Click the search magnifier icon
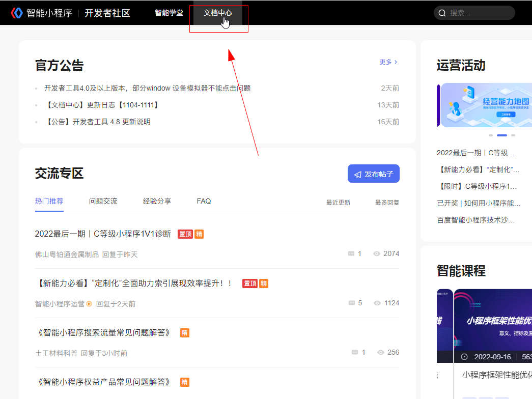Image resolution: width=532 pixels, height=399 pixels. [x=442, y=13]
